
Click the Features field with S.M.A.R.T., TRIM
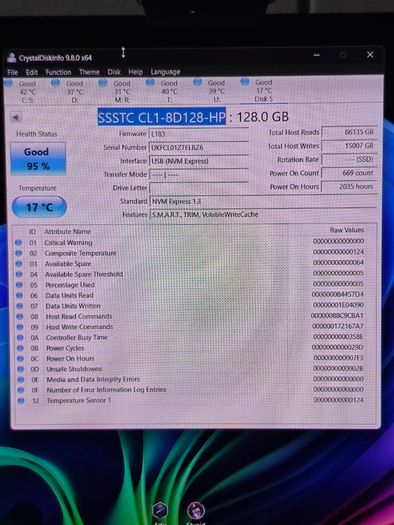[x=263, y=215]
